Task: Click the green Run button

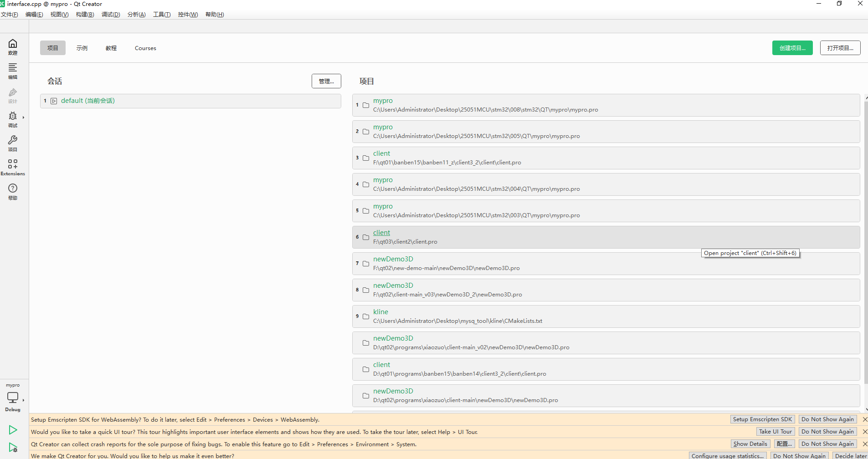Action: click(x=13, y=430)
